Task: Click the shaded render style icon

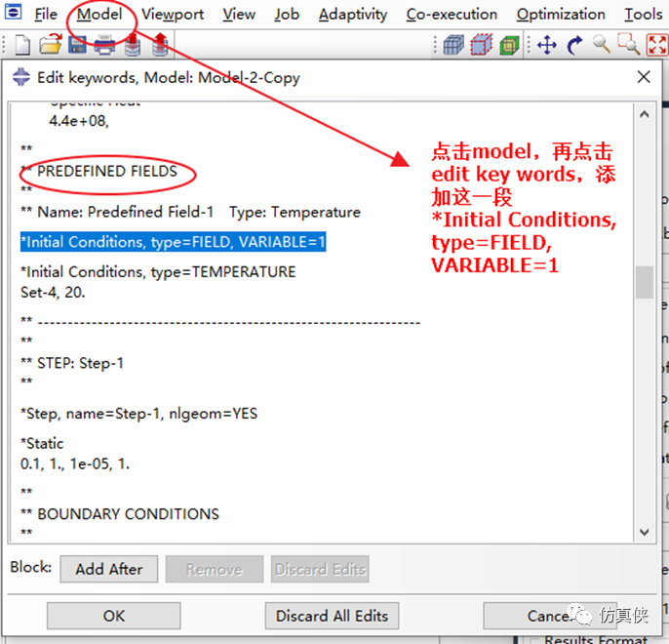Action: click(x=509, y=45)
